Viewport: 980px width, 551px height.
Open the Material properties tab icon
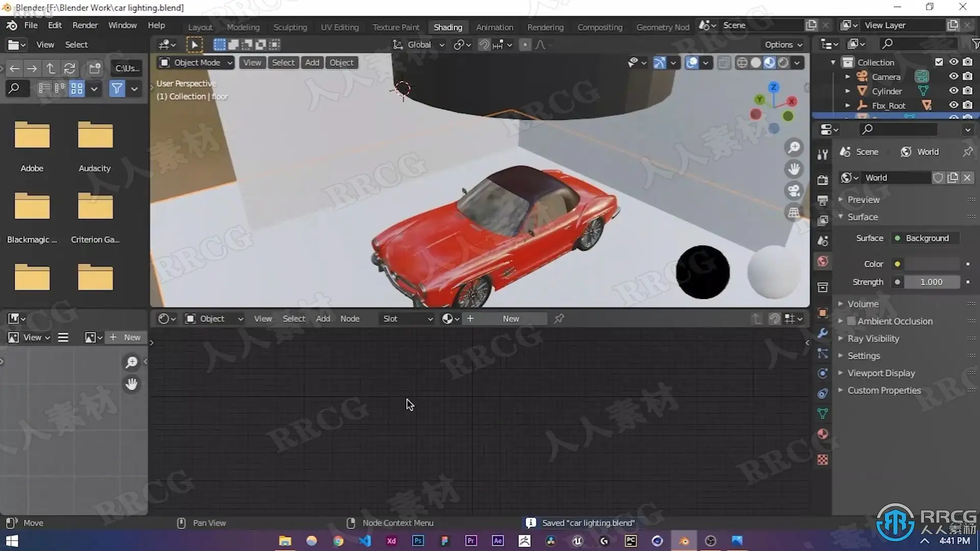pyautogui.click(x=822, y=434)
